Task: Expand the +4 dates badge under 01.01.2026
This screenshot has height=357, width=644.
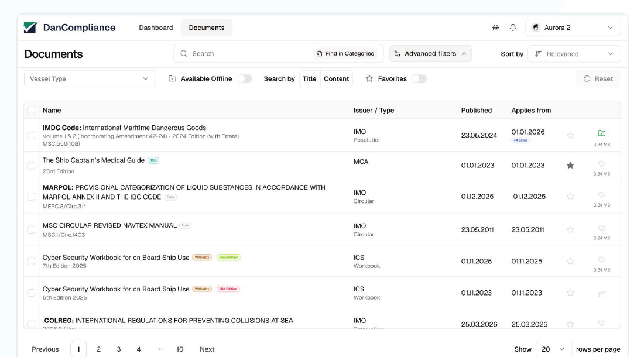Action: pyautogui.click(x=520, y=140)
